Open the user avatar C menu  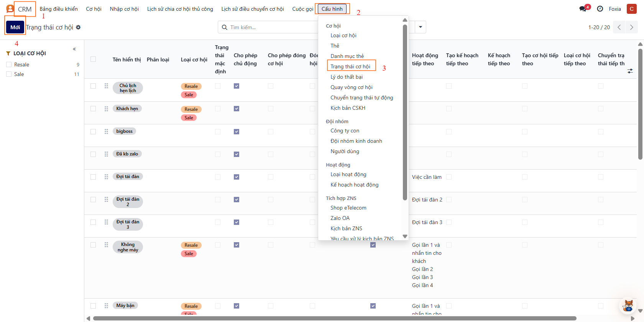[x=631, y=9]
